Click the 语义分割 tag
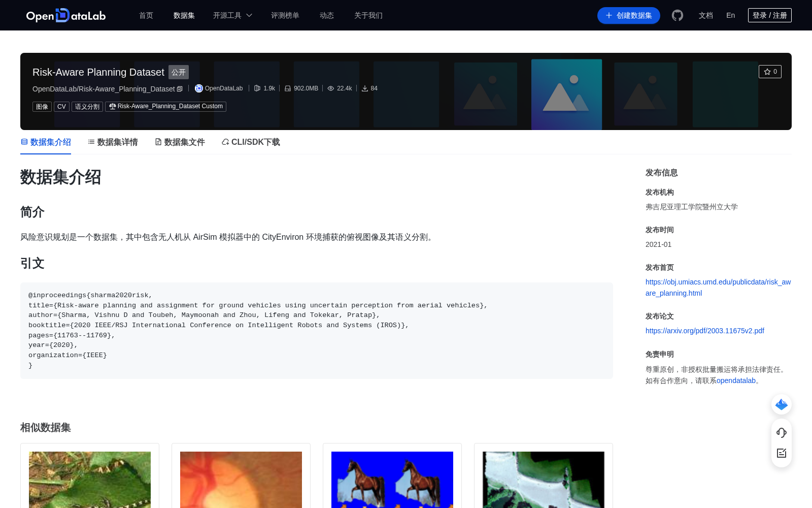This screenshot has width=812, height=508. (x=87, y=107)
